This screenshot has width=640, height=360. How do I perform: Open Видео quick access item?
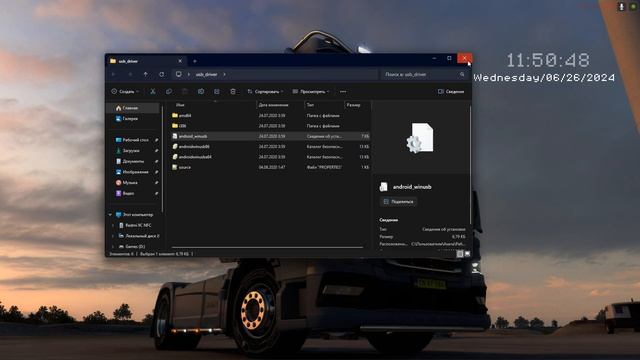tap(125, 193)
